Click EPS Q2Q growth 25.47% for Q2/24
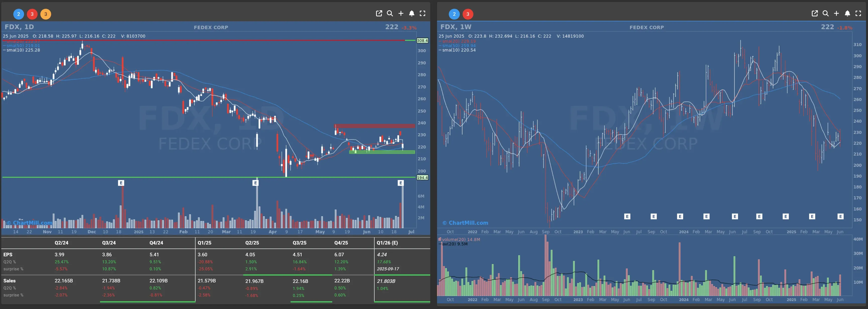Viewport: 868px width, 309px height. pos(62,262)
